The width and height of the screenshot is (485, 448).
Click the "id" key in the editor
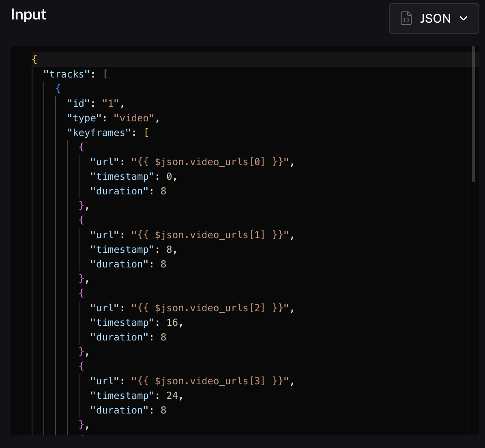coord(78,103)
